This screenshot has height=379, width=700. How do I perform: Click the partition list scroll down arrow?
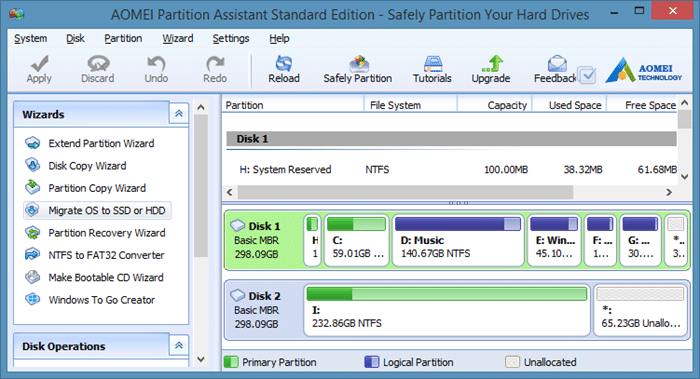coord(685,177)
